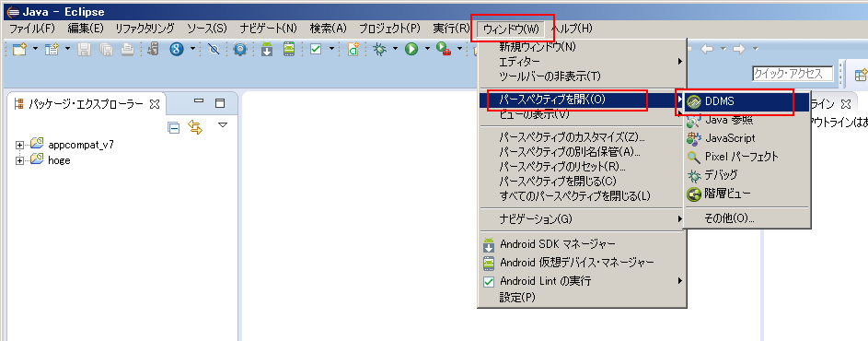This screenshot has width=868, height=341.
Task: Open the Run button dropdown arrow
Action: [427, 50]
